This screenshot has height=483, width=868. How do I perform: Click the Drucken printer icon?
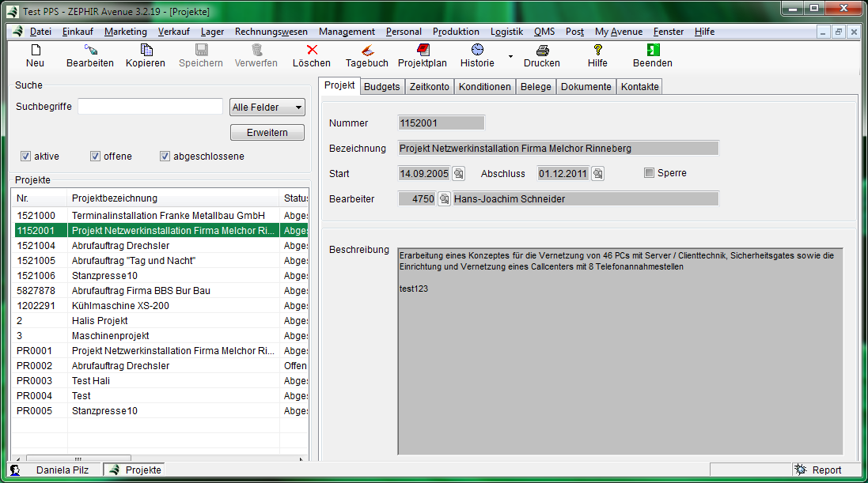coord(542,50)
